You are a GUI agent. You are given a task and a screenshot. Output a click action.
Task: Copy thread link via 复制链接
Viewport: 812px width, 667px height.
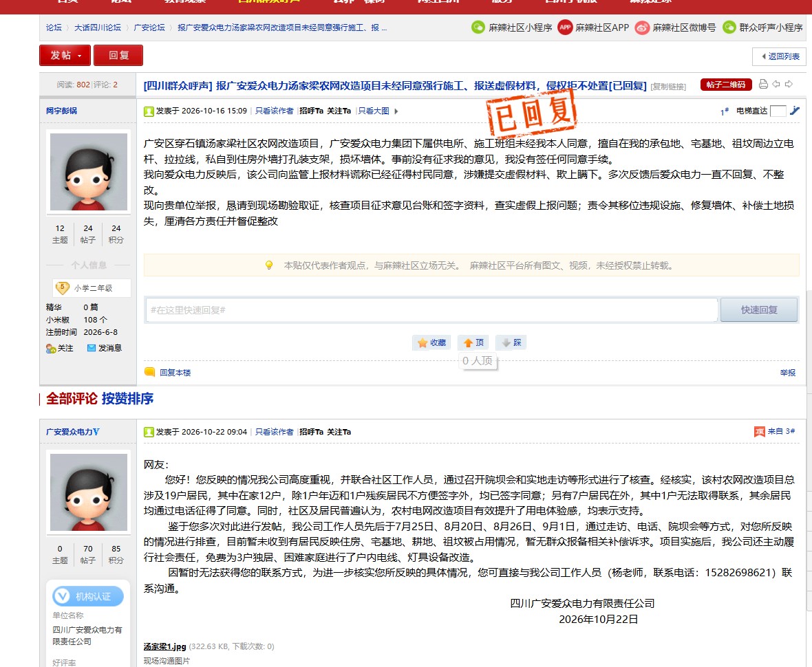point(668,87)
